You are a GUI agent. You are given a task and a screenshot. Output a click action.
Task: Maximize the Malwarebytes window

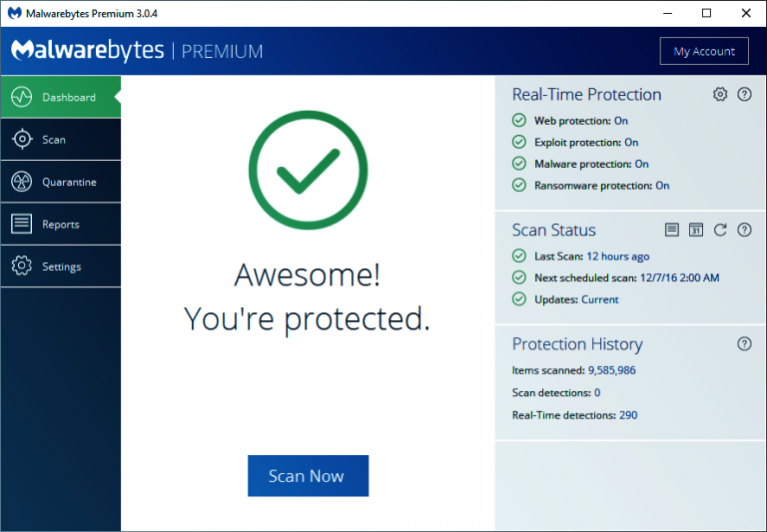[706, 13]
